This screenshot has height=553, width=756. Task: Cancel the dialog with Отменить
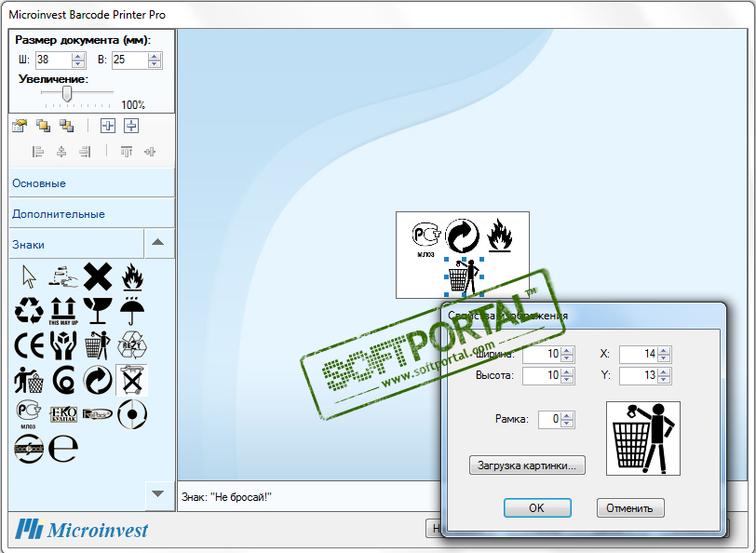[x=630, y=507]
